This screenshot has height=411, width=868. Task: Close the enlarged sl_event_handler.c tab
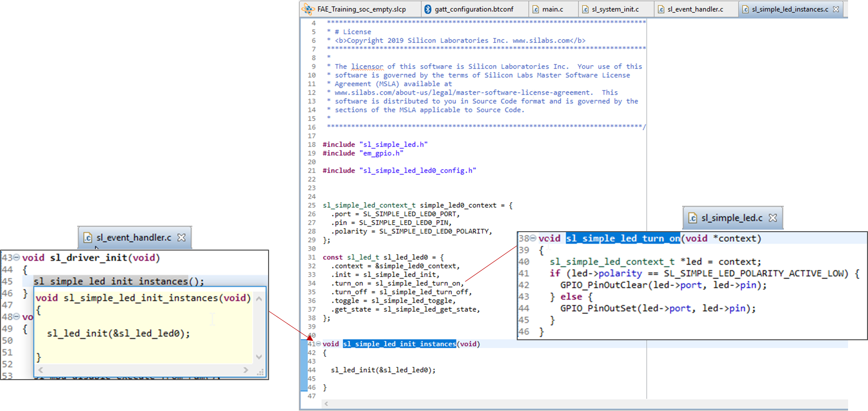181,238
